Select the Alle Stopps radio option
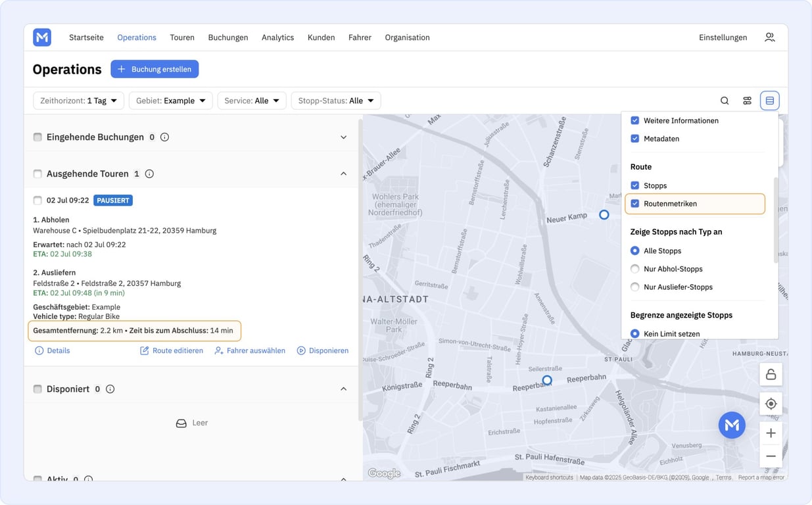This screenshot has width=812, height=505. 634,251
